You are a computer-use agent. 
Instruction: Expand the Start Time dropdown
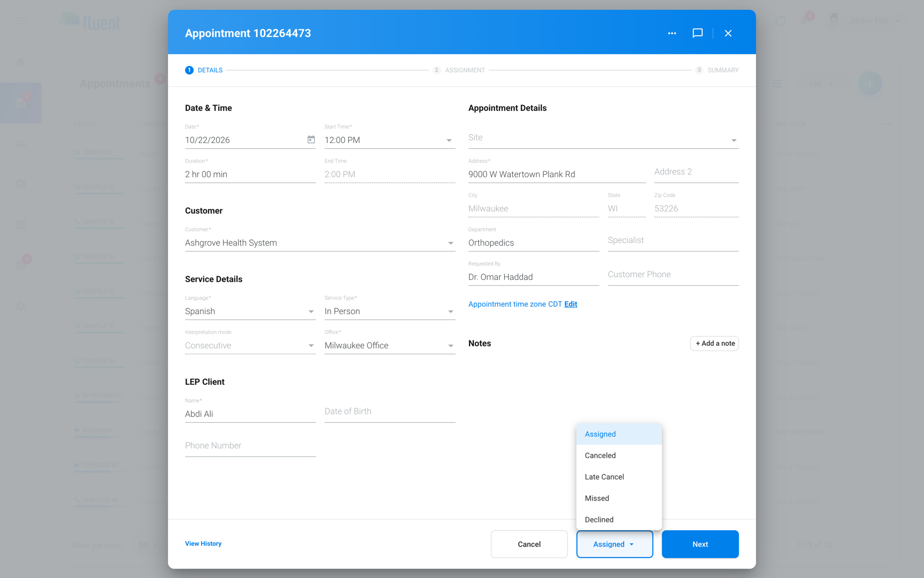pyautogui.click(x=390, y=140)
